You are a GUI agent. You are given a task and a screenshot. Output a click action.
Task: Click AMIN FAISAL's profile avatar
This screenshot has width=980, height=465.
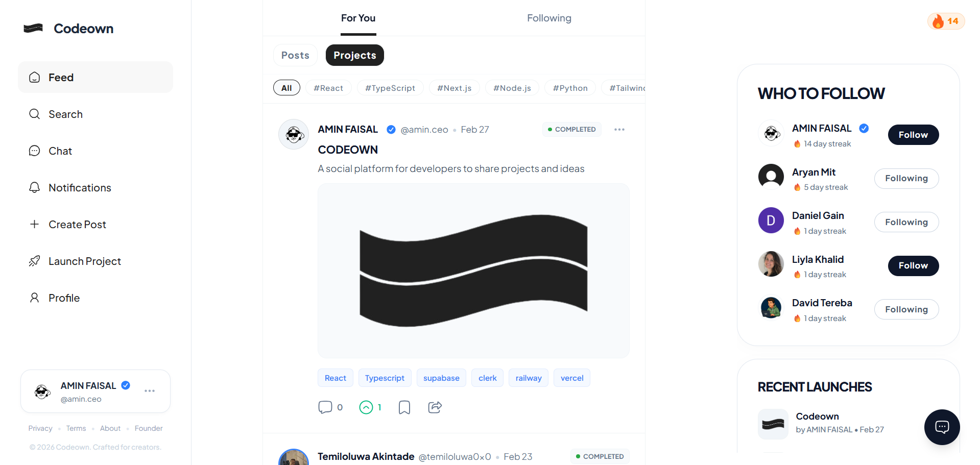(293, 134)
